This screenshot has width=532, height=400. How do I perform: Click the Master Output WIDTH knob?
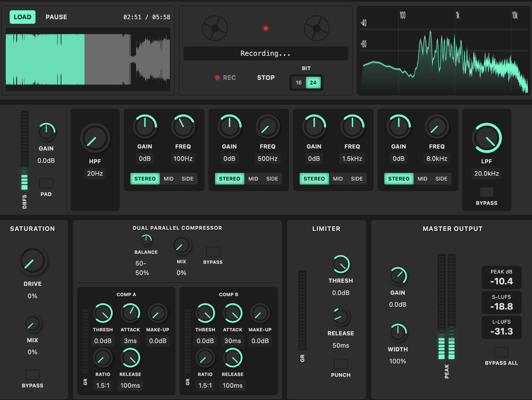[398, 332]
